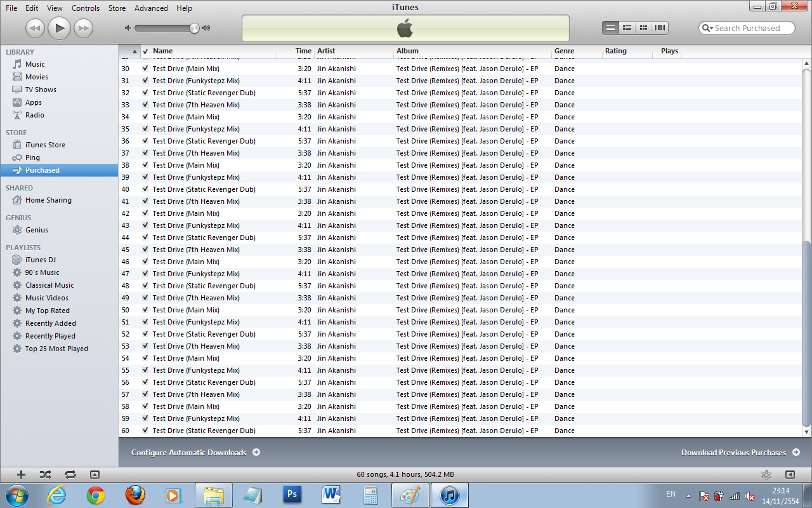Open the View menu
The image size is (812, 508).
tap(55, 8)
